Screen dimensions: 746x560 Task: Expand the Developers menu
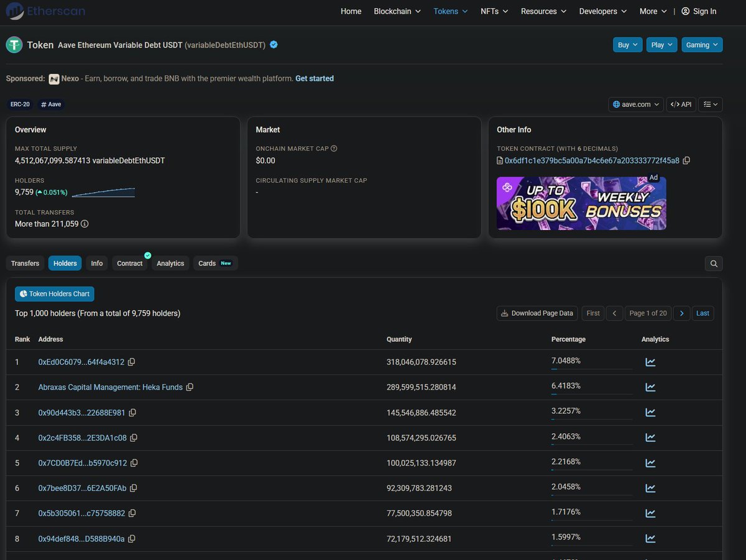[x=603, y=11]
